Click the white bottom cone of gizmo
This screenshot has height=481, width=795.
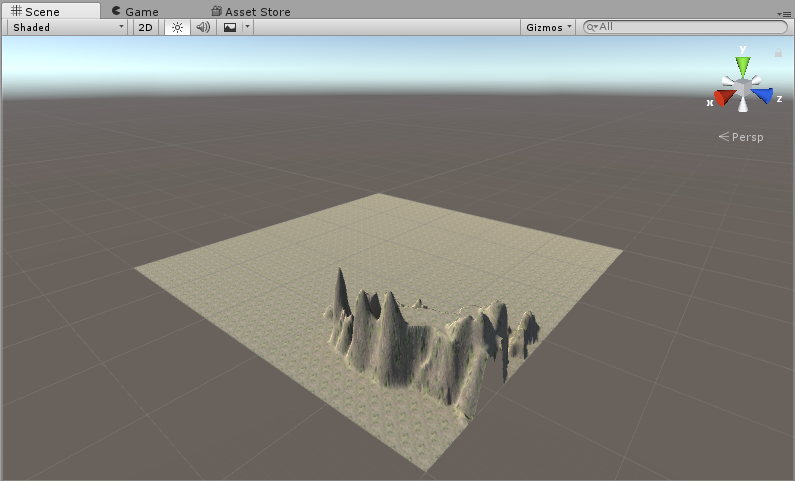point(743,106)
